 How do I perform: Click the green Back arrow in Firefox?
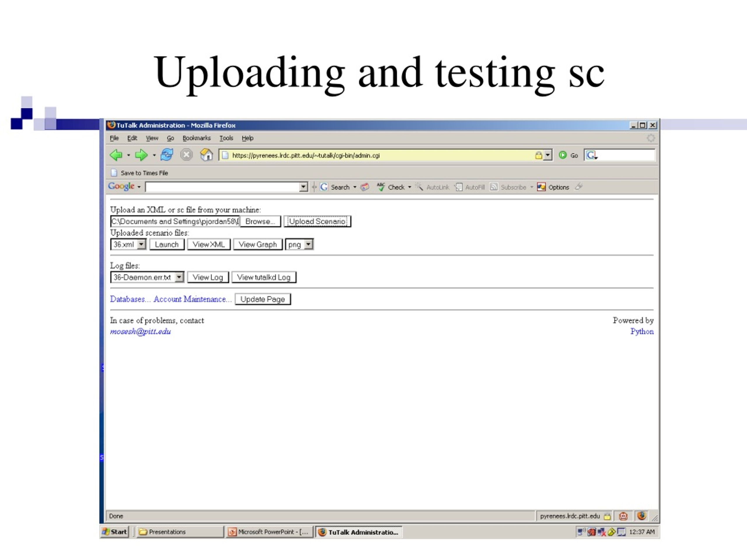coord(116,155)
